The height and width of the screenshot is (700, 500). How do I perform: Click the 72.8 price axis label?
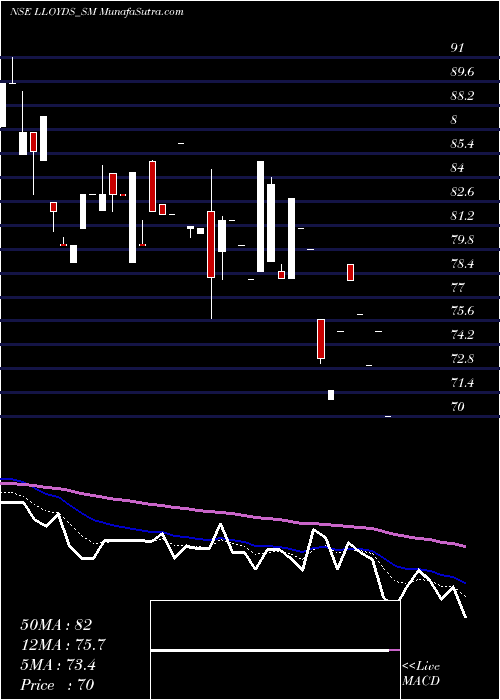point(464,359)
